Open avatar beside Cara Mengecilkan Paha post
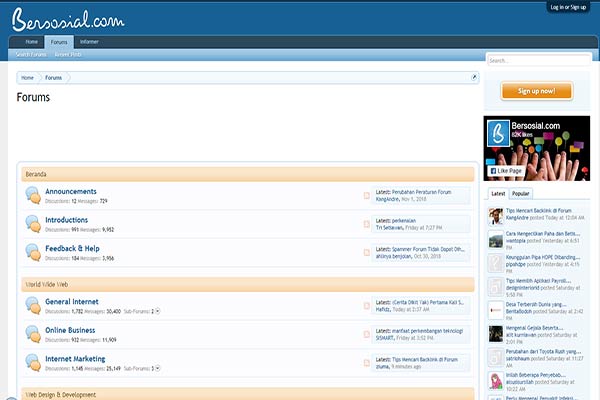 (x=496, y=240)
